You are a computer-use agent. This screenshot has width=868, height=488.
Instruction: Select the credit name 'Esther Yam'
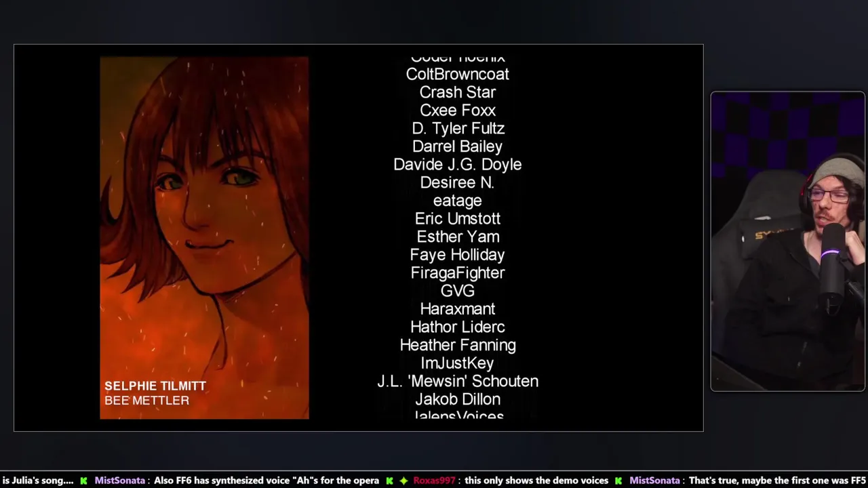pyautogui.click(x=458, y=237)
